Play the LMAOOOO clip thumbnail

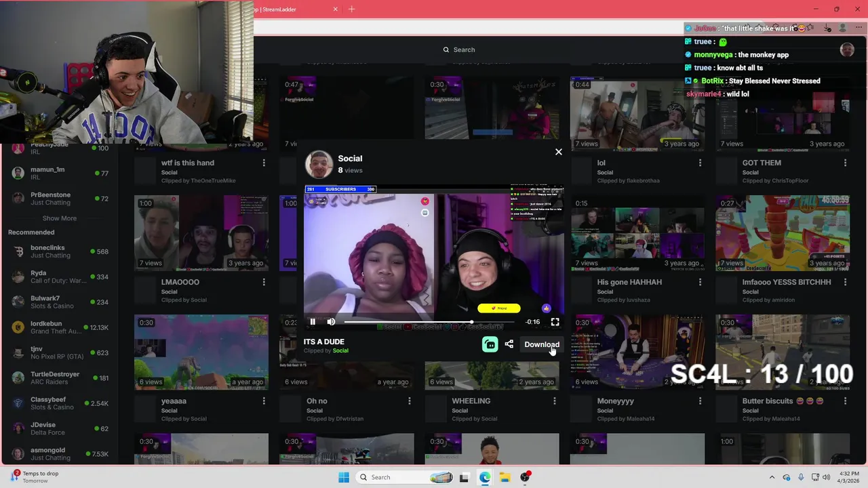201,233
